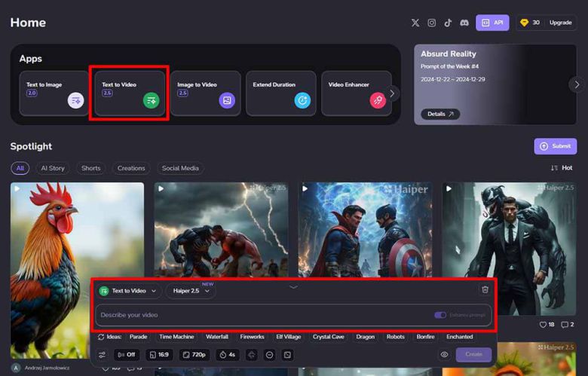Open the Hot sort order dropdown

tap(562, 168)
